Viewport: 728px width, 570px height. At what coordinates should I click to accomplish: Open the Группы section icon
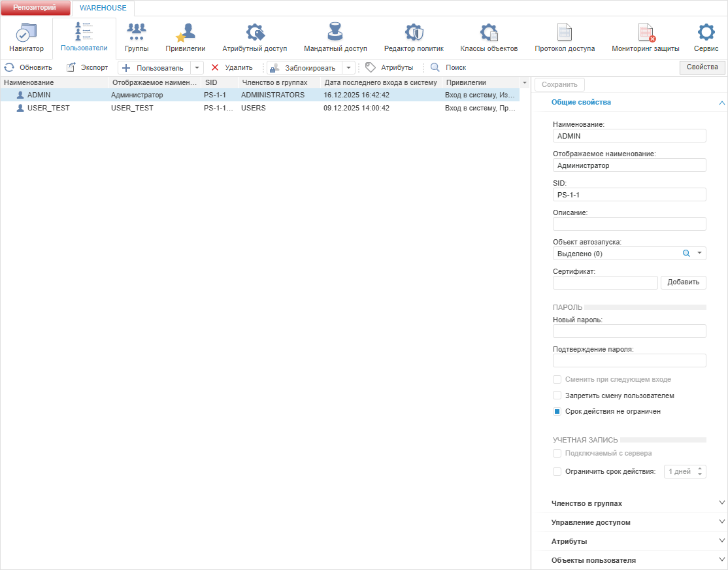pyautogui.click(x=137, y=32)
